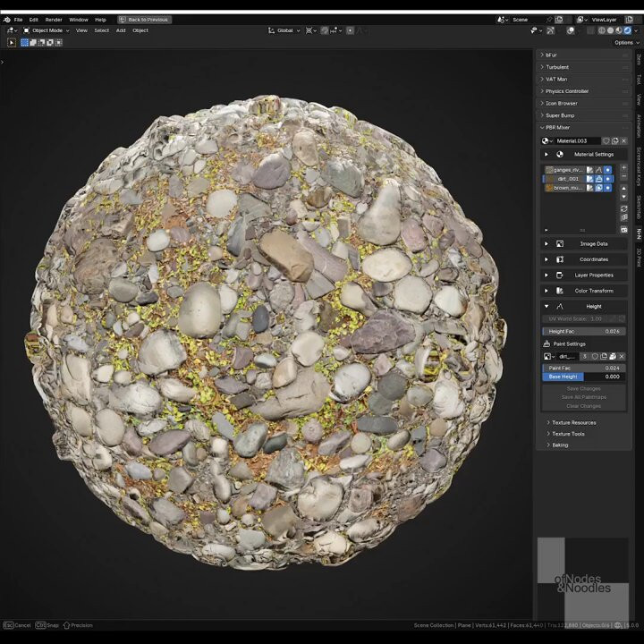
Task: Open the Render menu
Action: (x=54, y=19)
